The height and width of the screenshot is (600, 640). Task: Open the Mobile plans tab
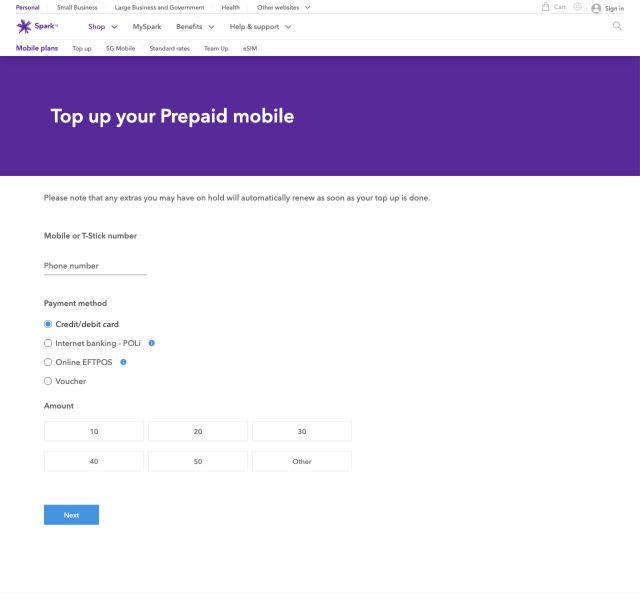(37, 48)
